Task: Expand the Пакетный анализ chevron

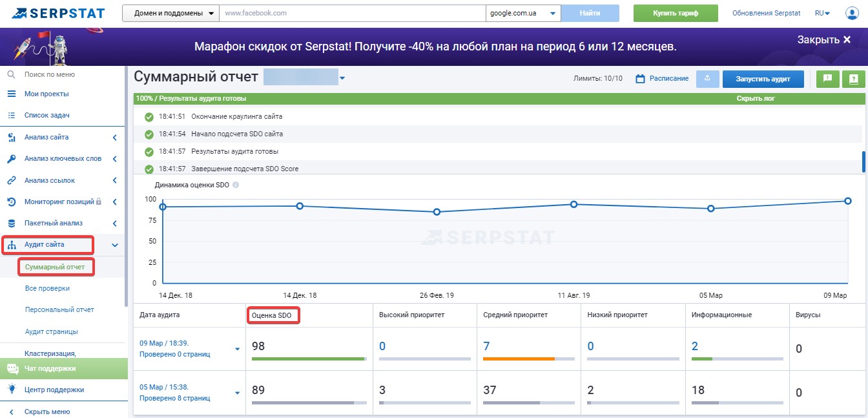Action: pos(114,224)
